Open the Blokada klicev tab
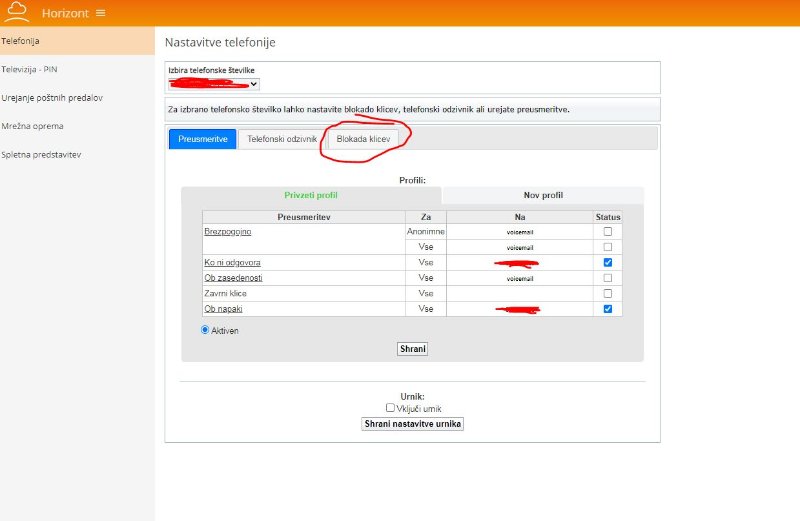Image resolution: width=800 pixels, height=521 pixels. point(363,139)
